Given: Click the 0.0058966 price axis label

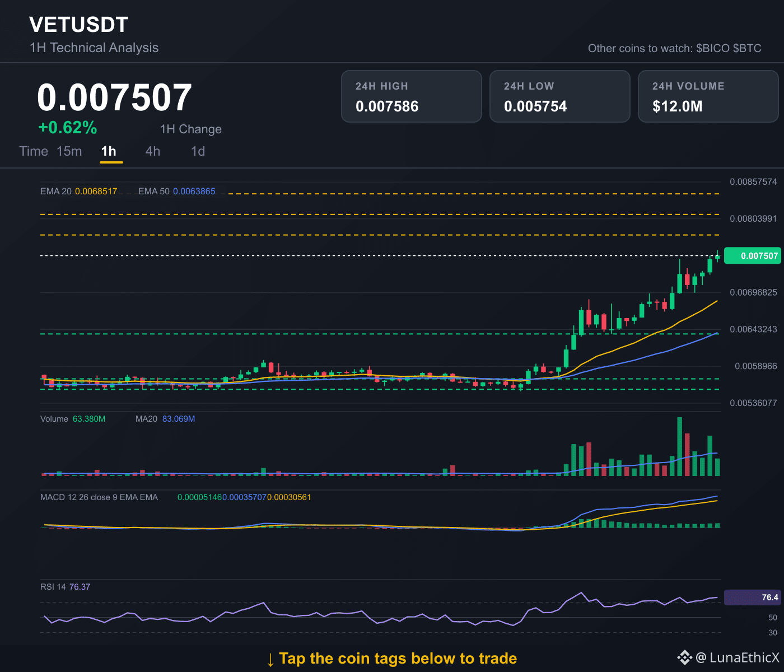Looking at the screenshot, I should click(x=756, y=366).
